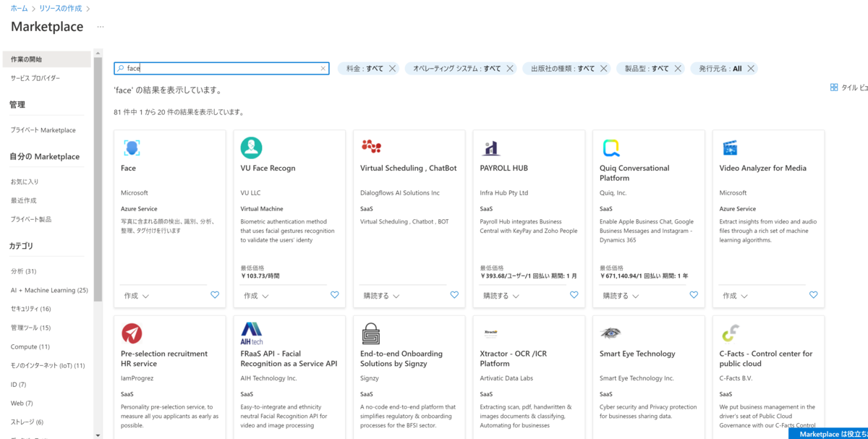Favorite the Face card with heart icon
Image resolution: width=868 pixels, height=439 pixels.
pos(215,295)
